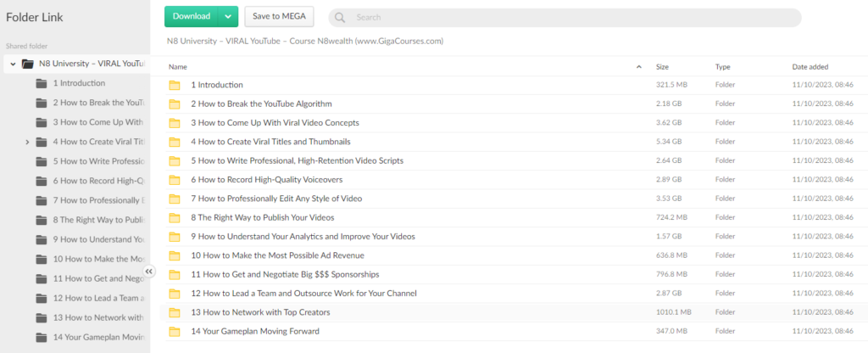Click the folder icon for 1 Introduction row

click(175, 85)
